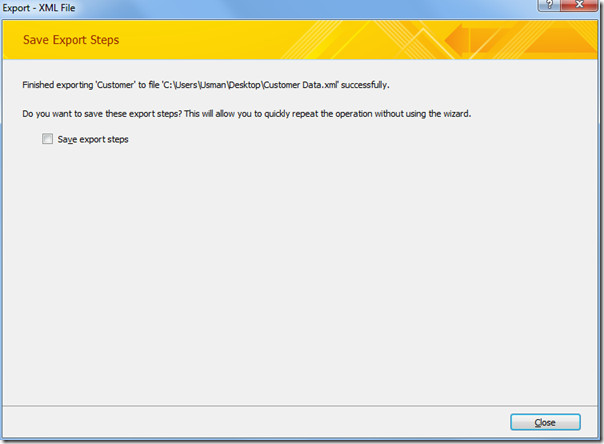Enable the Save export steps checkbox

point(47,139)
